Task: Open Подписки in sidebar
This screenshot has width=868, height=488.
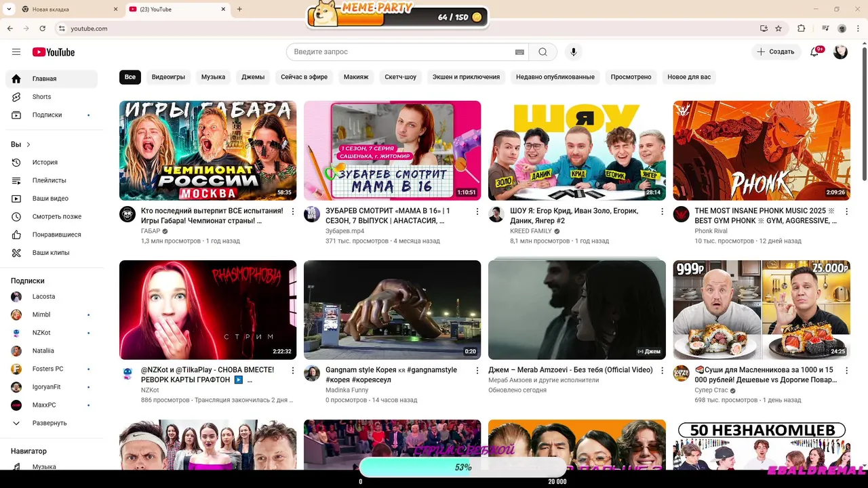Action: (52, 115)
